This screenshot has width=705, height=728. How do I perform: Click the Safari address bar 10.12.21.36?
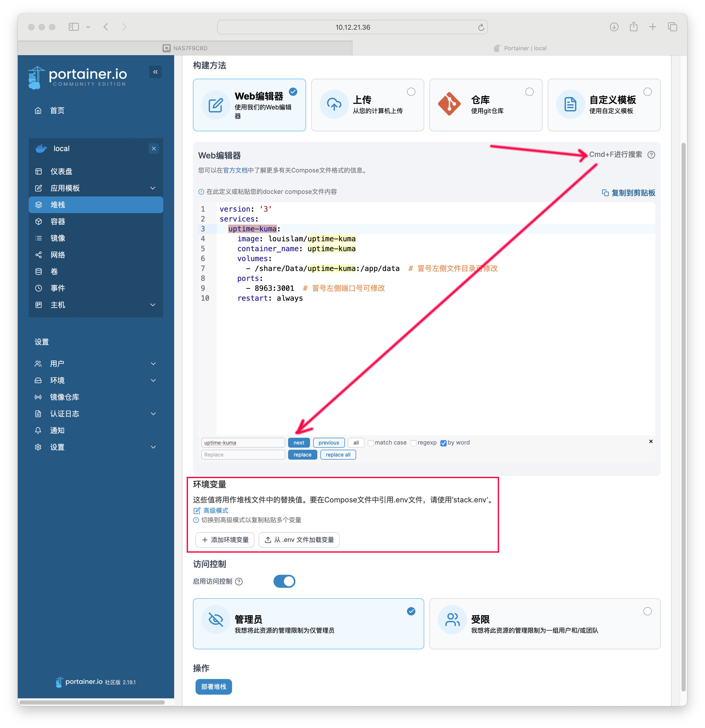(352, 27)
